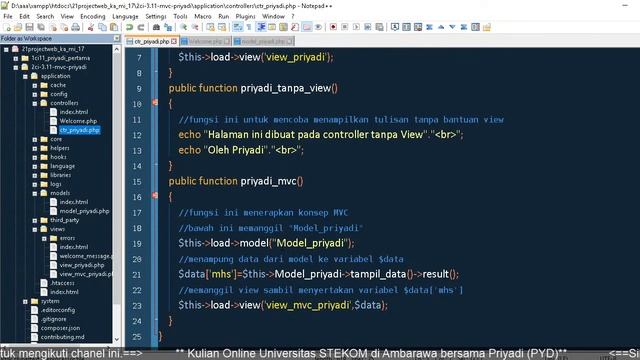
Task: Redo edit with toolbar arrow
Action: (x=141, y=27)
